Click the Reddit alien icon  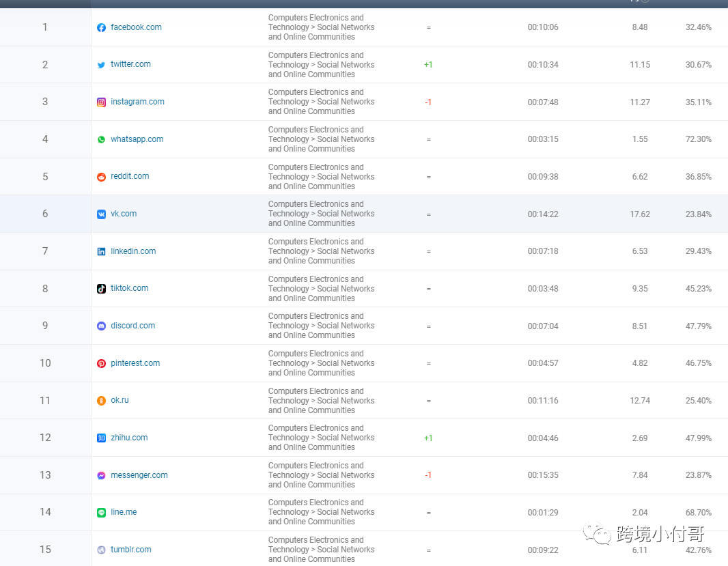pos(101,177)
